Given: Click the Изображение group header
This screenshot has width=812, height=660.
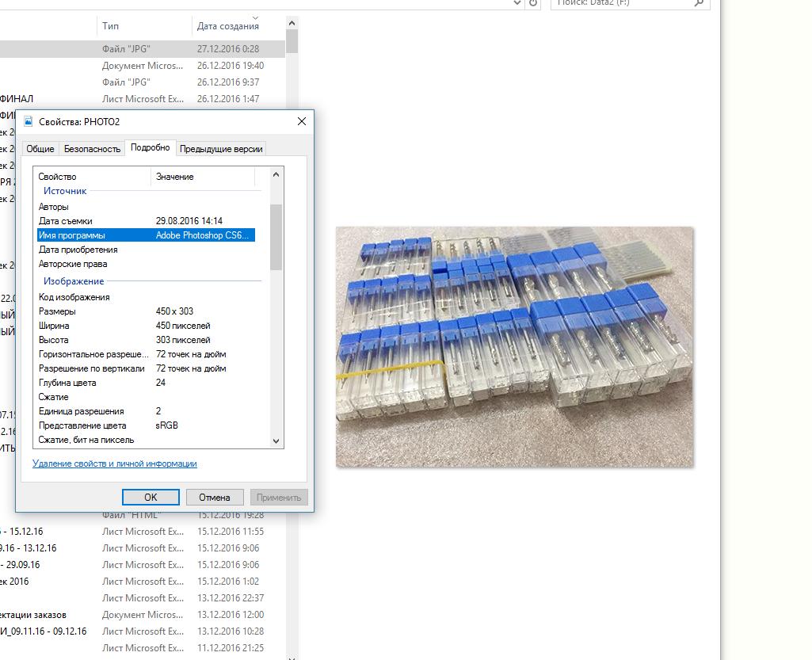Looking at the screenshot, I should (74, 281).
